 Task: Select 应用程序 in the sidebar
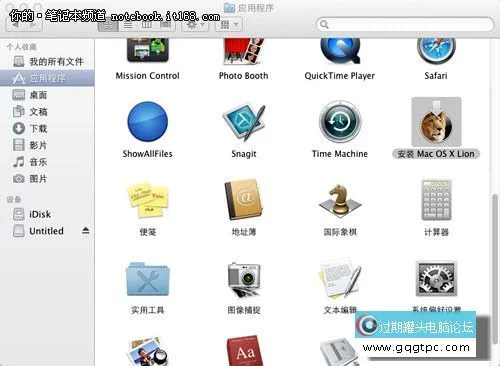(x=47, y=78)
